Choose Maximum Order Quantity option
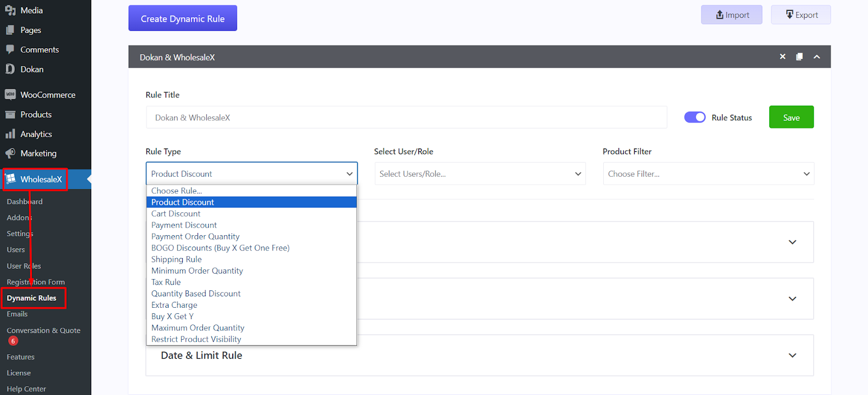Image resolution: width=868 pixels, height=395 pixels. [x=252, y=327]
